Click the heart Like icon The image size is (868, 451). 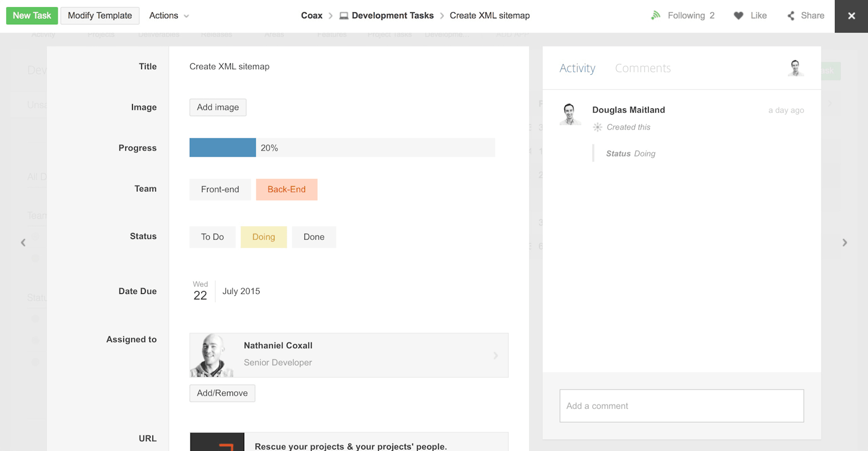738,15
